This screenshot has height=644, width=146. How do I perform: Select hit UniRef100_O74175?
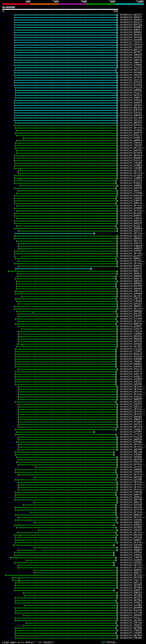click(131, 329)
